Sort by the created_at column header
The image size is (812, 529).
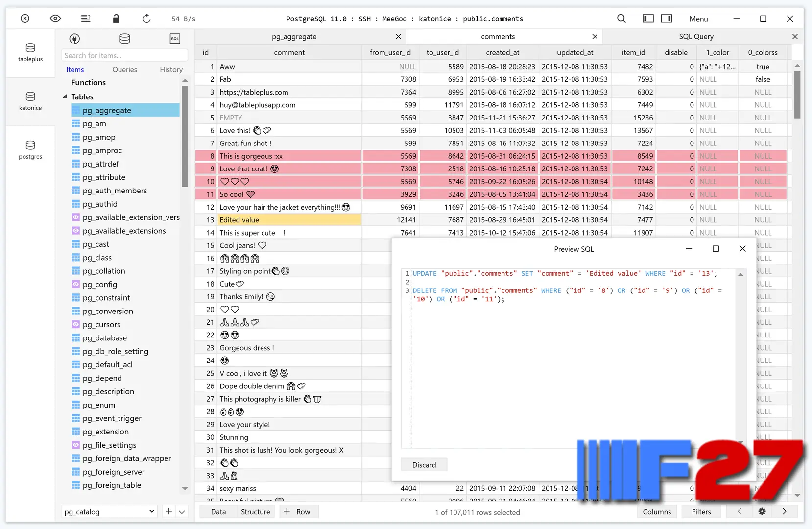click(502, 52)
